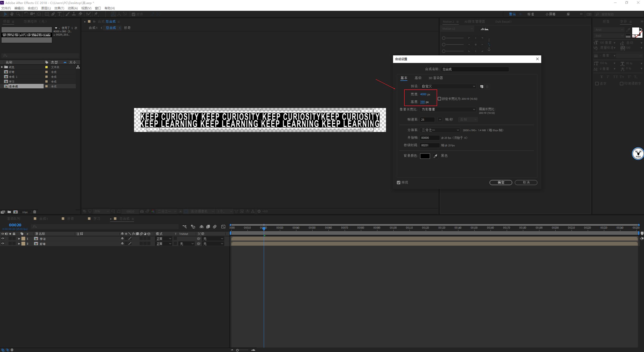Select the Pen tool in toolbar
Screen dimensions: 644x352
(53, 14)
